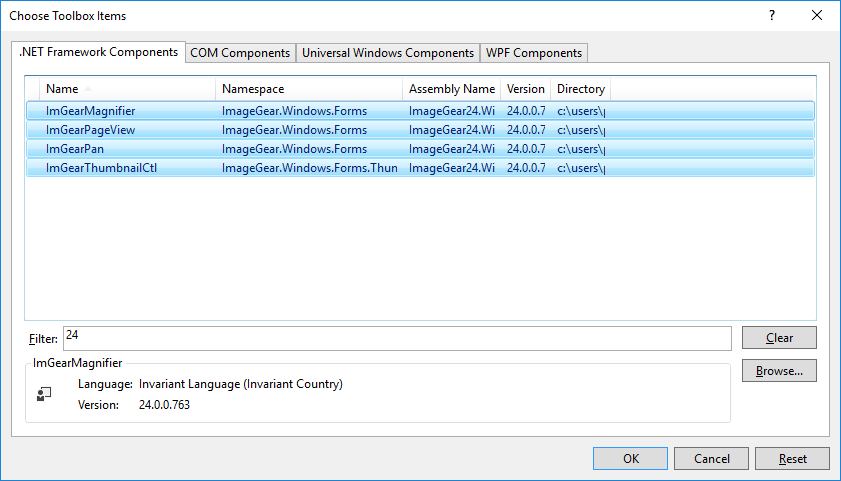Select the ImGearMagnifier row name
Screen dimensions: 841x481
pyautogui.click(x=90, y=111)
